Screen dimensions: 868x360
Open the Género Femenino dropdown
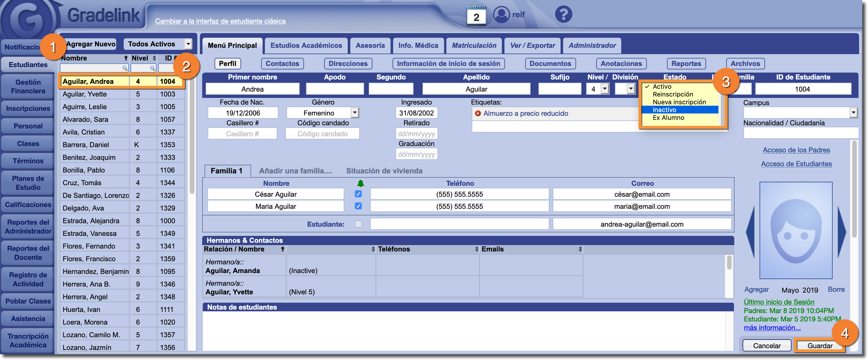click(355, 113)
